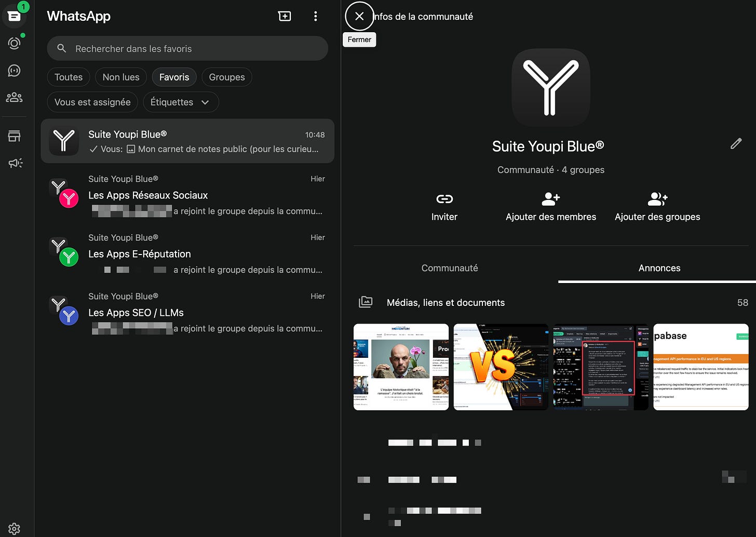
Task: Switch to the Annonces tab
Action: point(659,268)
